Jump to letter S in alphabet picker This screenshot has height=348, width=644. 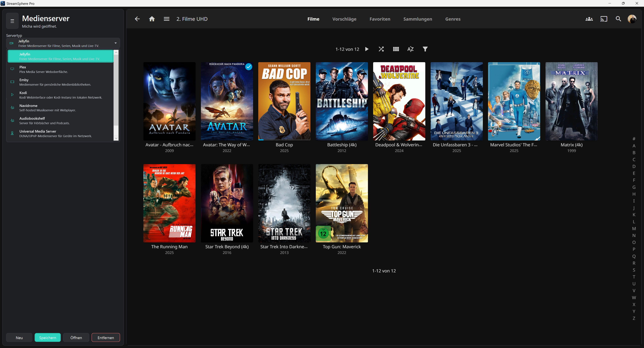tap(634, 270)
